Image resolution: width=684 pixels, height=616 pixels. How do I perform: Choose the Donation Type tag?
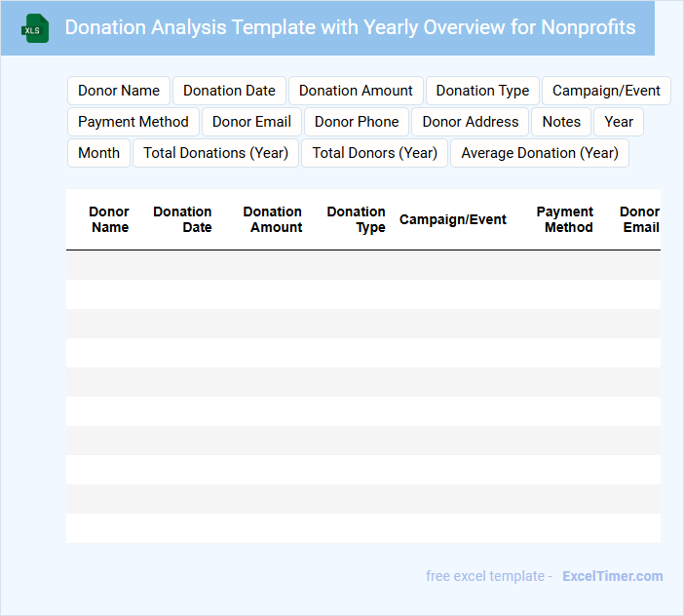click(482, 91)
